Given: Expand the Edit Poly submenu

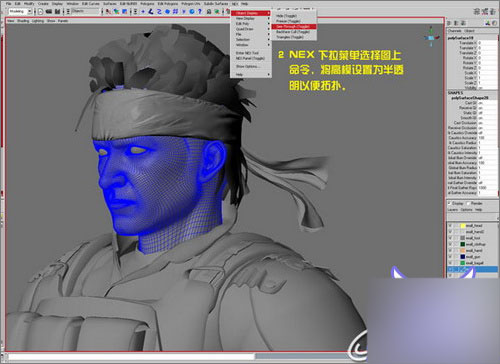Looking at the screenshot, I should click(x=251, y=24).
